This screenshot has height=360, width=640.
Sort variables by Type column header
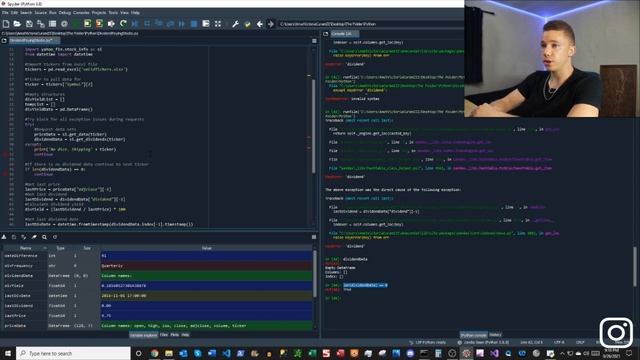[60, 248]
